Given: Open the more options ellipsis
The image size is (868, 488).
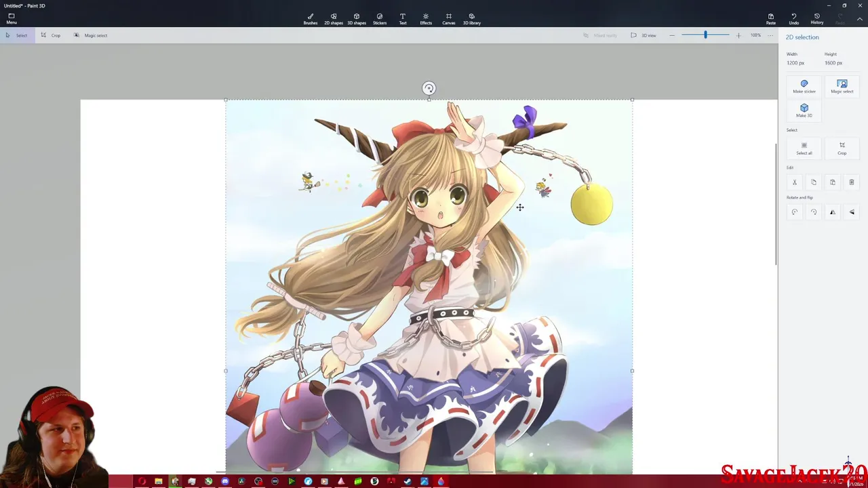Looking at the screenshot, I should [770, 35].
